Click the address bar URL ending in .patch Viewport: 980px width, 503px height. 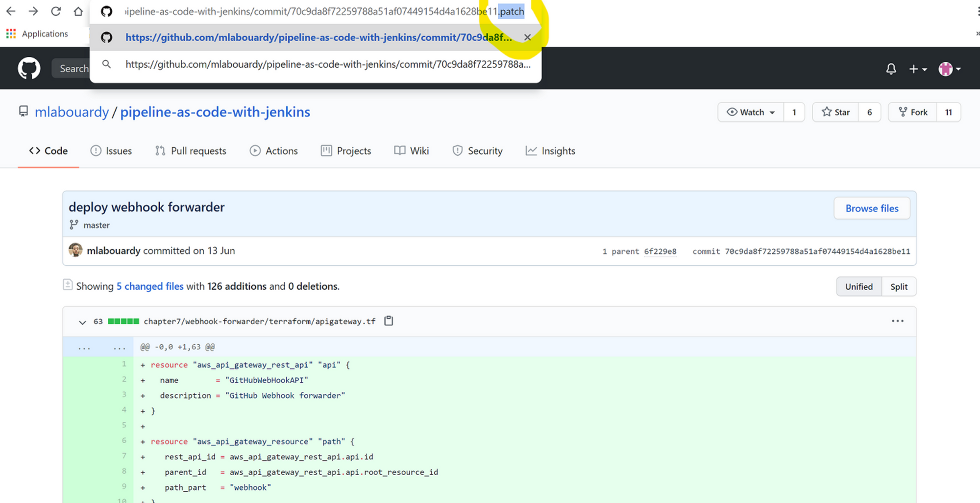tap(324, 11)
